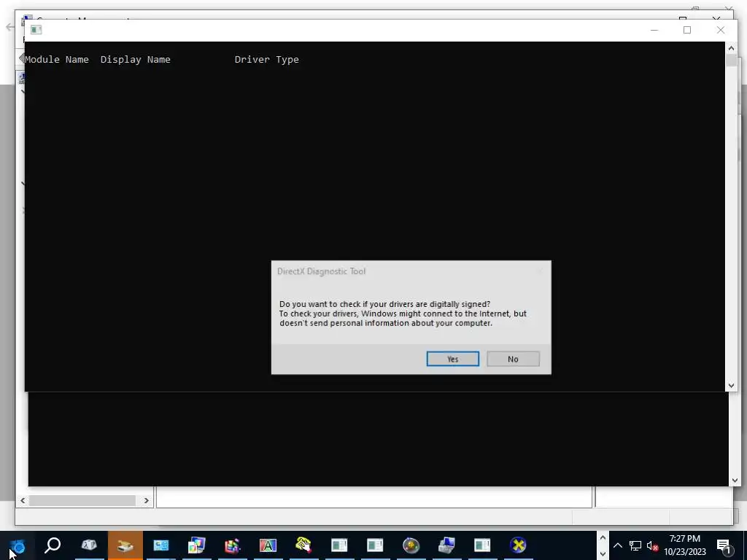Image resolution: width=747 pixels, height=560 pixels.
Task: Select the white window icon beside the DirectX icon
Action: coord(483,545)
